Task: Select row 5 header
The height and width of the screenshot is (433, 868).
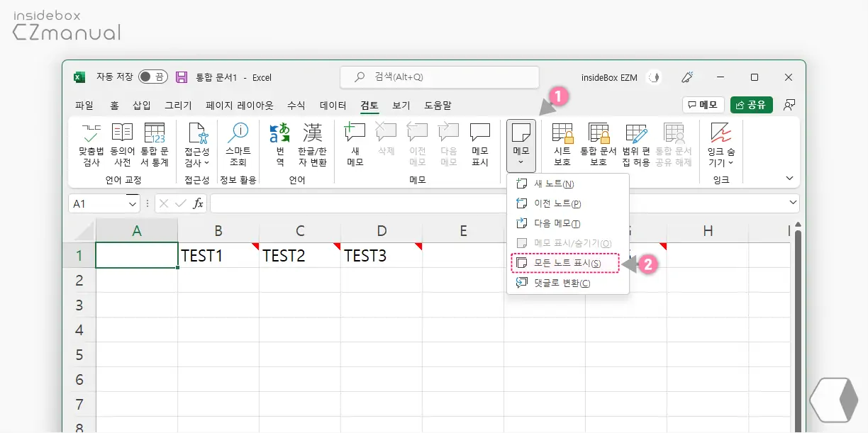Action: [79, 354]
